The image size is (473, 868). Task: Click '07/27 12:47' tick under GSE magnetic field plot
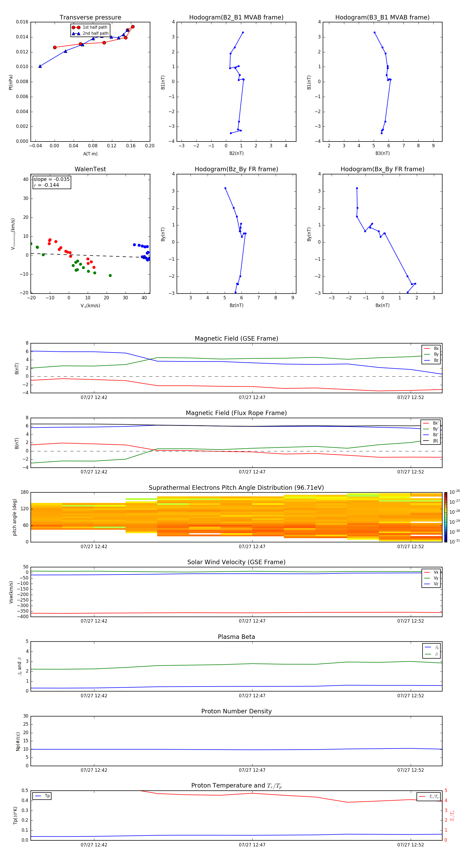tap(252, 397)
